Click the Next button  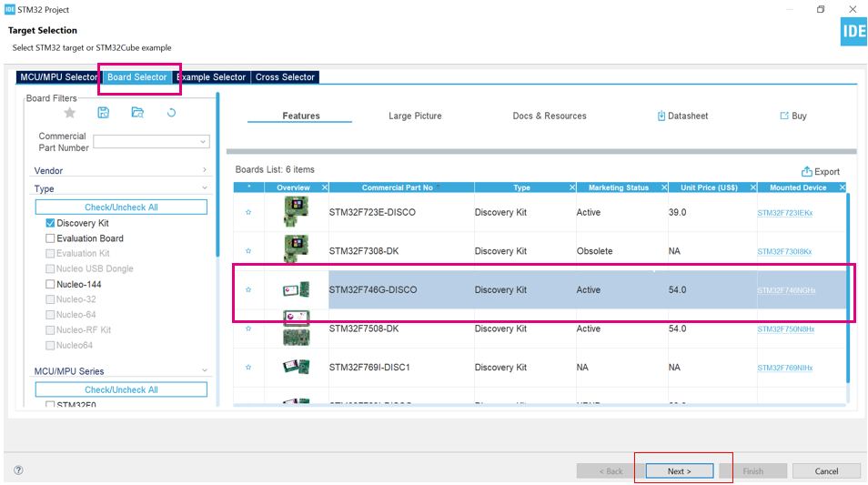tap(680, 471)
